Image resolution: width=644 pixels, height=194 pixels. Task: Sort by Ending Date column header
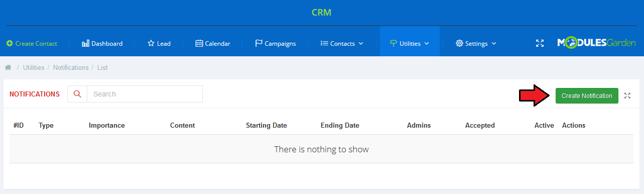[x=340, y=125]
